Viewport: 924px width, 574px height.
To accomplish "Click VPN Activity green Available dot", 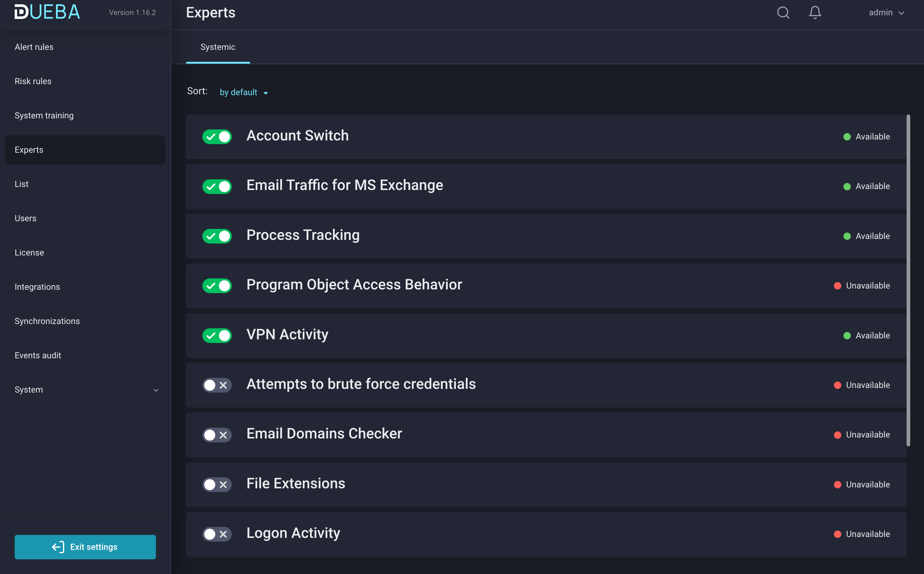I will click(847, 336).
